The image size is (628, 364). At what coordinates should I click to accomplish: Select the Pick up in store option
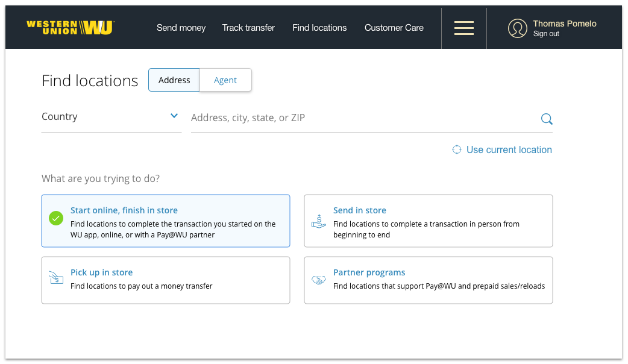166,280
